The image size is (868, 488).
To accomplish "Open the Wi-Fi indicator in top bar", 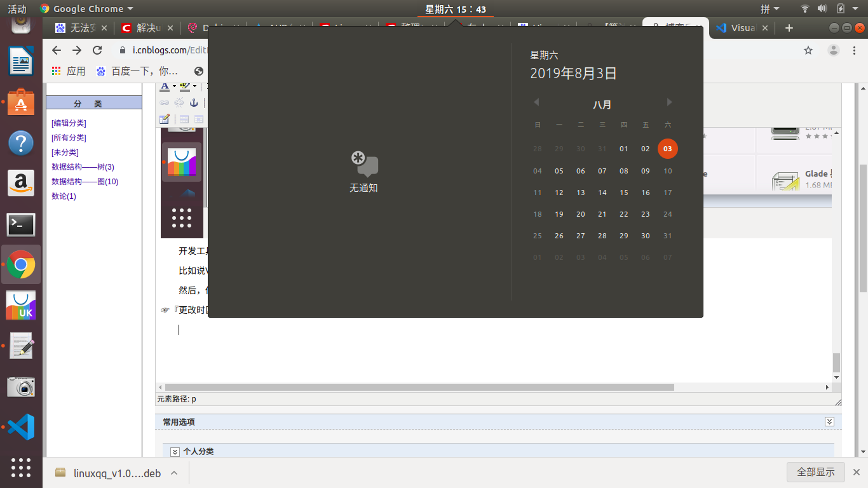I will (x=805, y=9).
